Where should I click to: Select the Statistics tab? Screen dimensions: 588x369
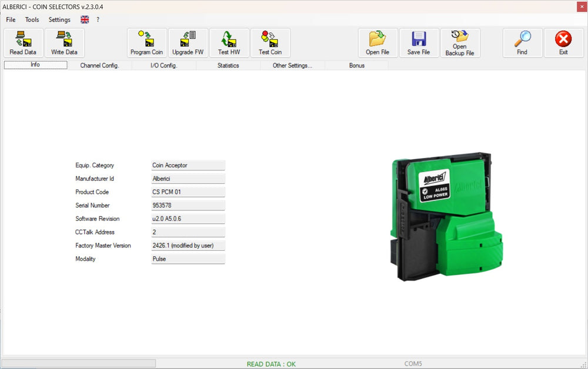(228, 65)
